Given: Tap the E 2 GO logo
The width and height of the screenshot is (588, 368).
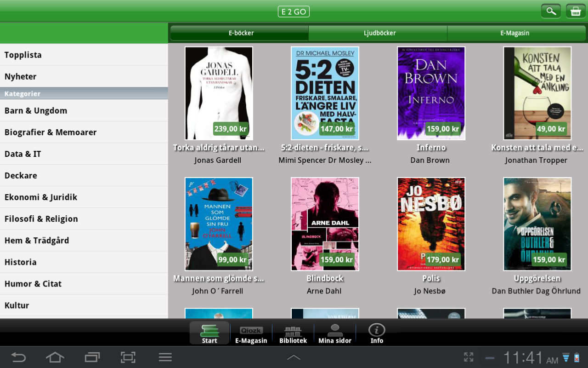Looking at the screenshot, I should pos(294,11).
